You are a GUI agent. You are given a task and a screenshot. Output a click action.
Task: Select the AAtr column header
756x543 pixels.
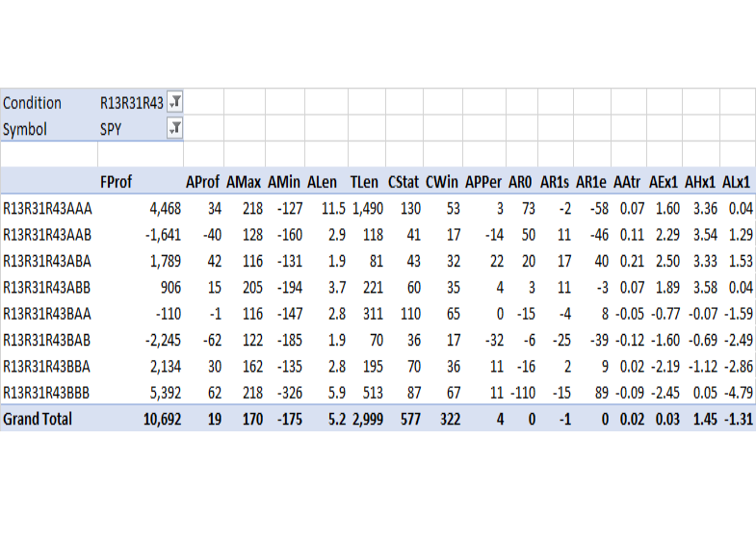tap(627, 182)
